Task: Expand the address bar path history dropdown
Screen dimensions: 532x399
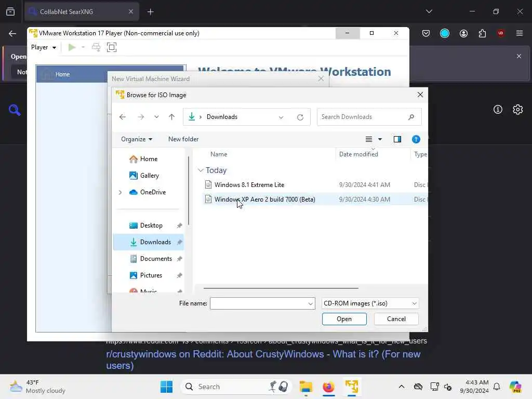Action: (x=281, y=117)
